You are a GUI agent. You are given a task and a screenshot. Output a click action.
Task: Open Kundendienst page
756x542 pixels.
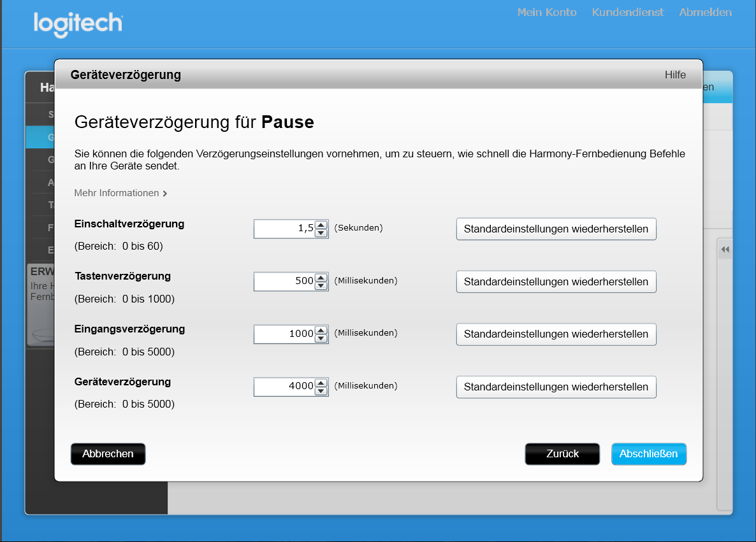(x=627, y=12)
